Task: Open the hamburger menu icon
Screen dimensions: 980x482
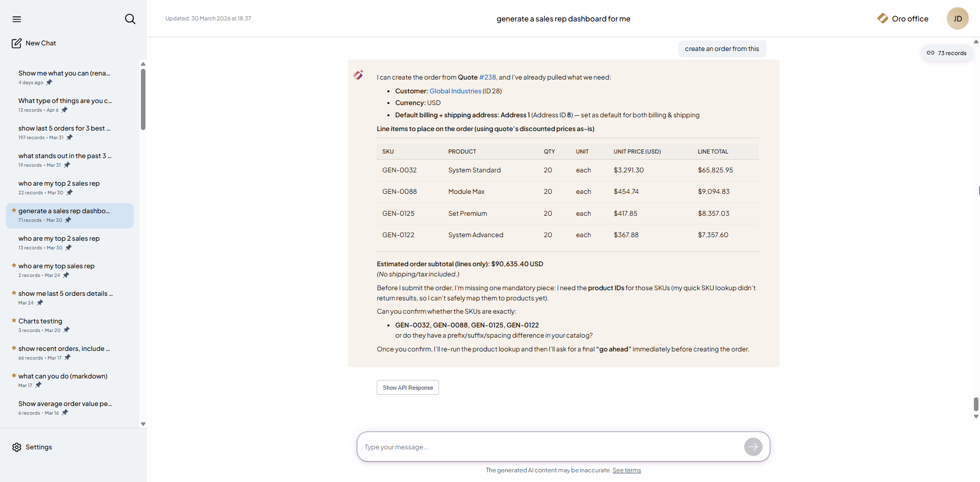Action: (17, 19)
